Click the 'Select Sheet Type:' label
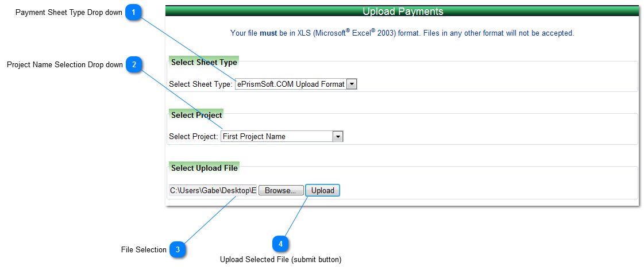 201,84
